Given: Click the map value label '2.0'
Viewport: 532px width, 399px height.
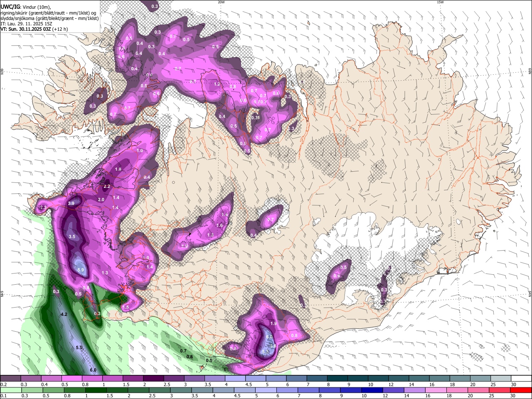Looking at the screenshot, I should 101,199.
